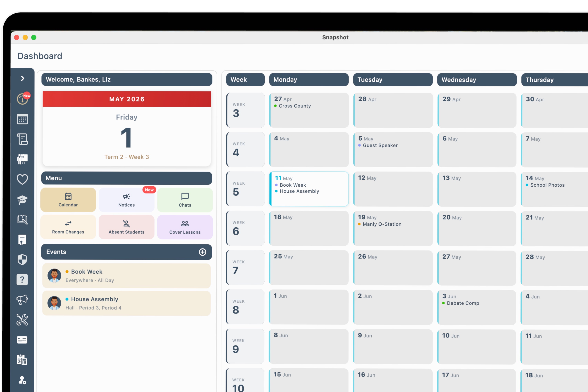This screenshot has width=588, height=392.
Task: Open the Book Week card in the Events list
Action: (x=126, y=276)
